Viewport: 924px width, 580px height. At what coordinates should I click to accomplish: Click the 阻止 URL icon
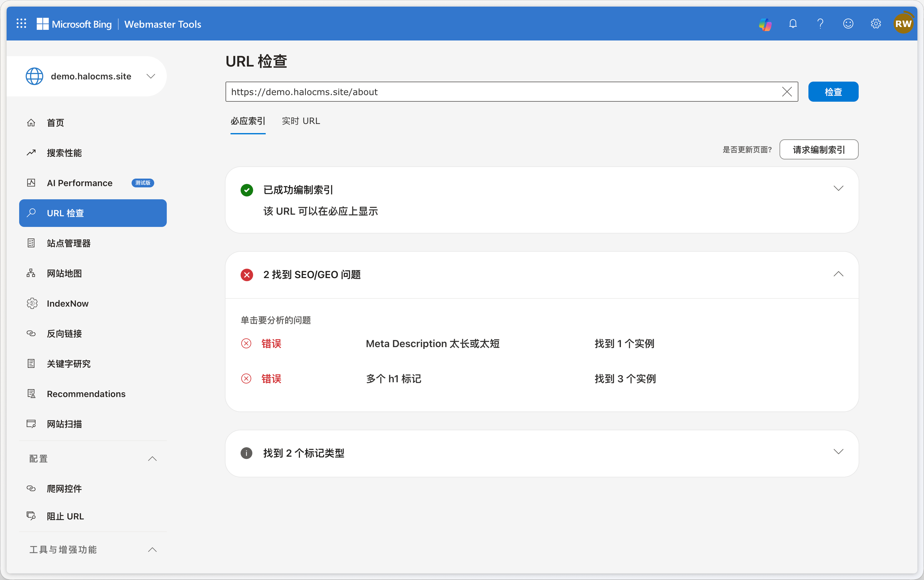tap(31, 516)
